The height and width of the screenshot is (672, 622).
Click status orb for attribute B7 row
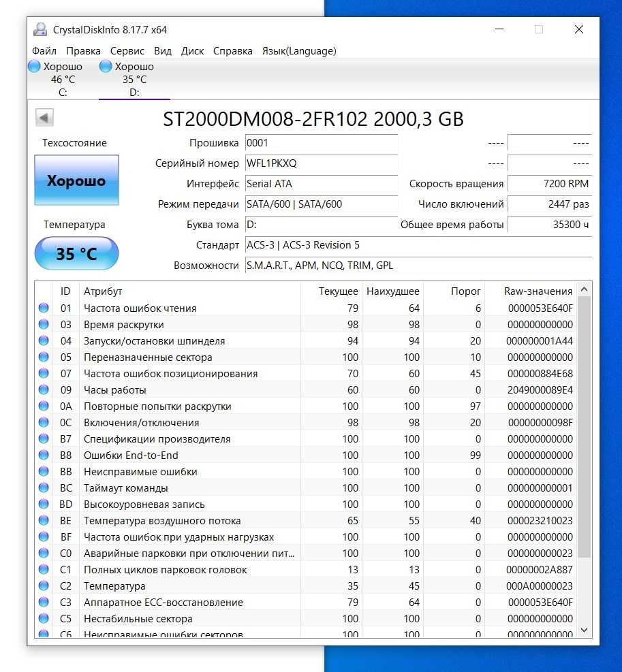point(44,438)
